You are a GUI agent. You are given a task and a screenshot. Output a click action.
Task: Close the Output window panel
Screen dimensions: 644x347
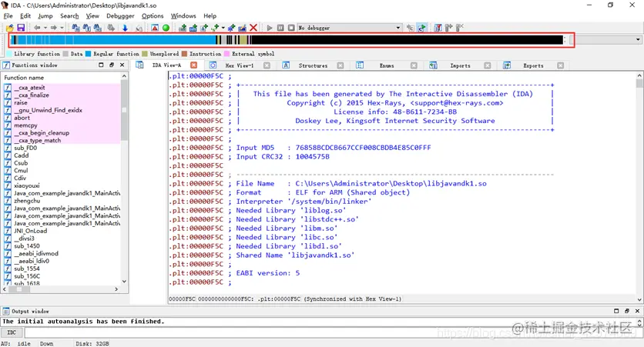pos(637,311)
